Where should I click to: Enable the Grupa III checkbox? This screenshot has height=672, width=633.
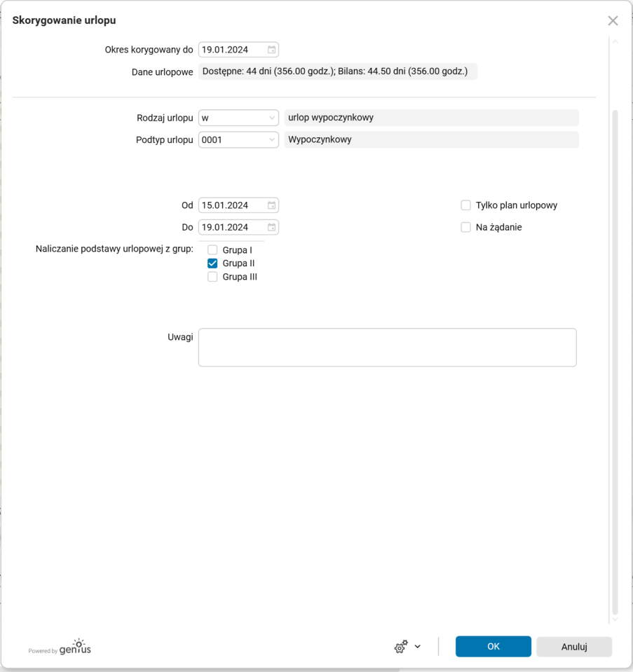pos(212,277)
